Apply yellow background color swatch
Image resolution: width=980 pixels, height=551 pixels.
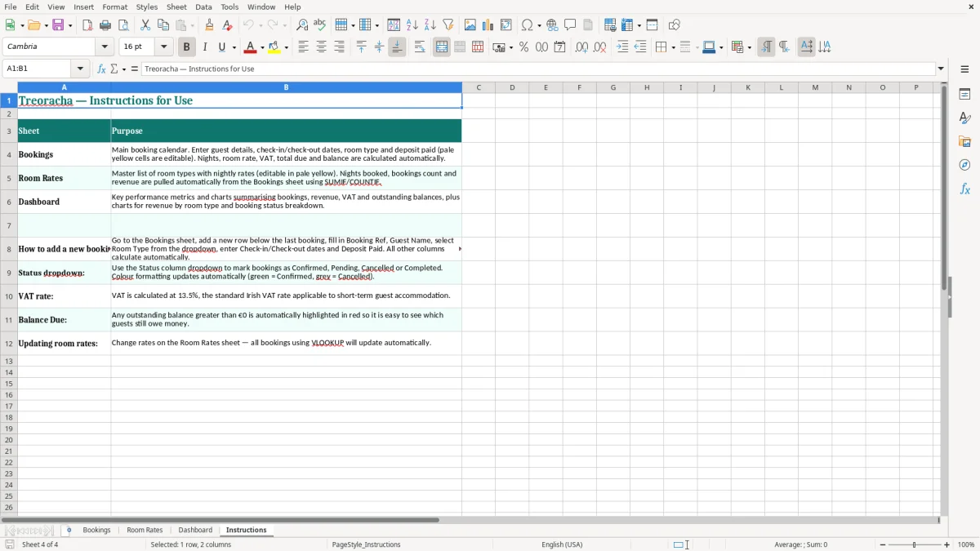point(275,47)
